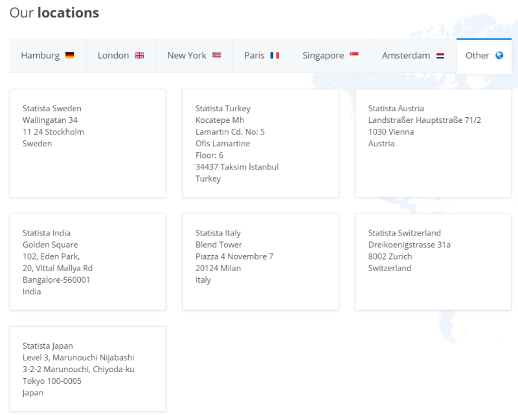This screenshot has height=420, width=518.
Task: Select the Statista Sweden address card
Action: pyautogui.click(x=87, y=143)
